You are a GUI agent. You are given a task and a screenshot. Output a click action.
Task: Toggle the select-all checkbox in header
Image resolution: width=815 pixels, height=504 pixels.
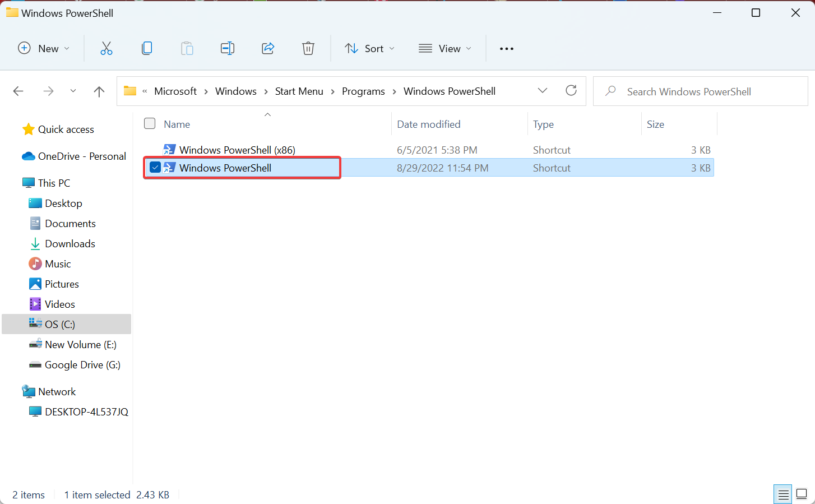tap(150, 123)
